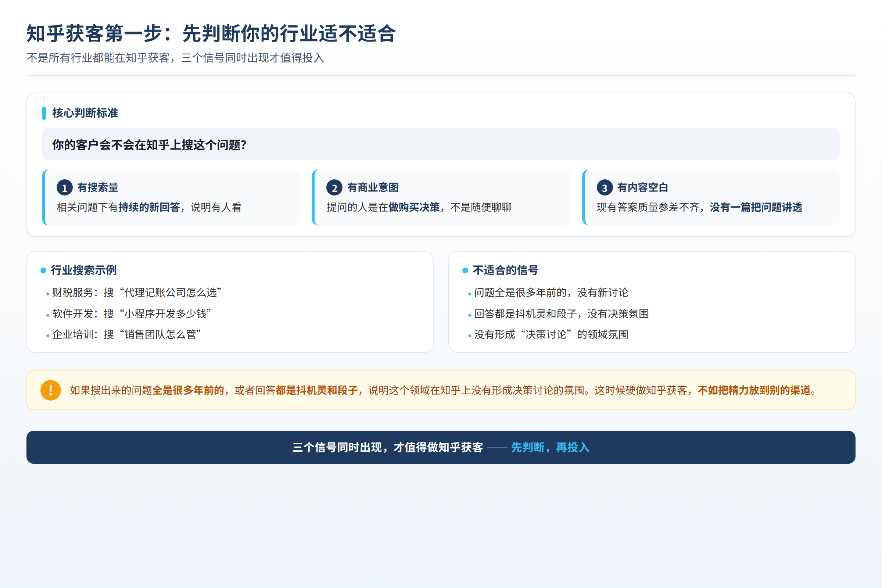Click line 回答都是抖机灵和段子
Image resolution: width=882 pixels, height=588 pixels.
525,313
